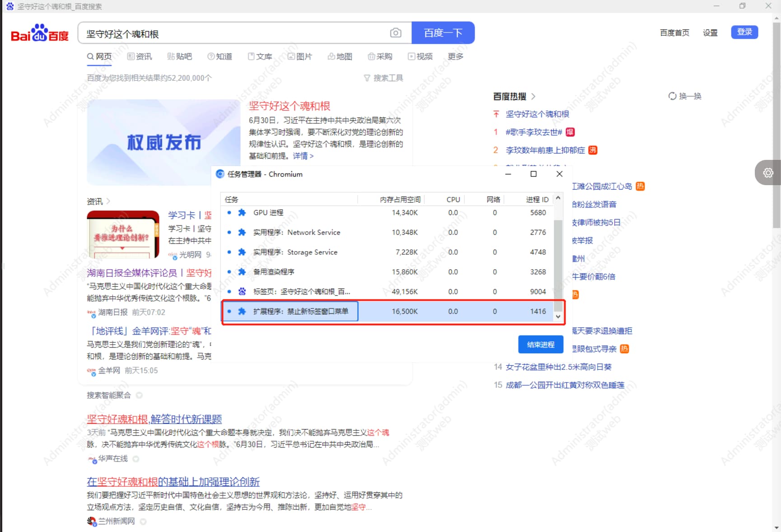This screenshot has height=532, width=781.
Task: Open the 采购 tab
Action: tap(380, 56)
